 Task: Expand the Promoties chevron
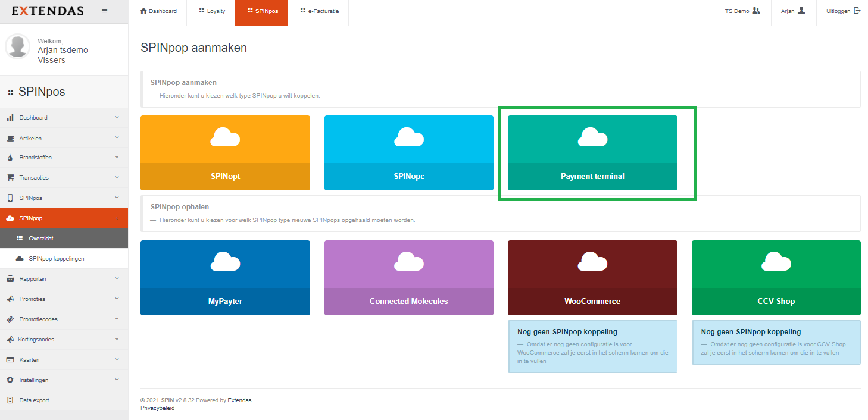point(117,299)
